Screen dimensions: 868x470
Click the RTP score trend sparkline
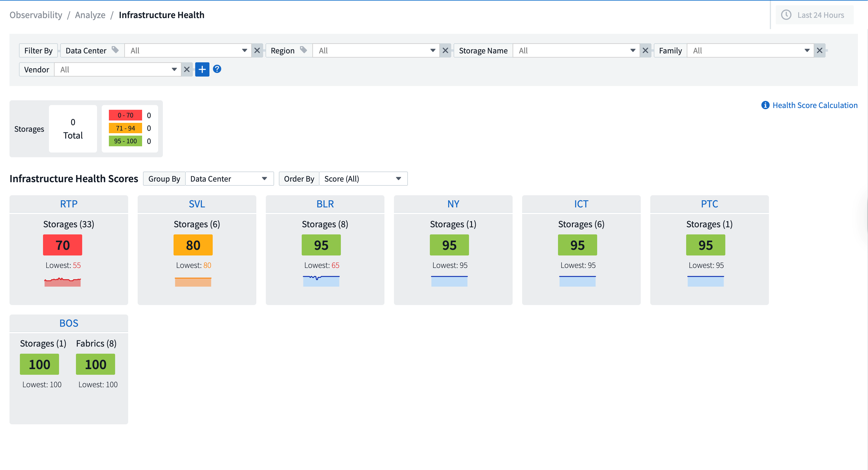(62, 282)
